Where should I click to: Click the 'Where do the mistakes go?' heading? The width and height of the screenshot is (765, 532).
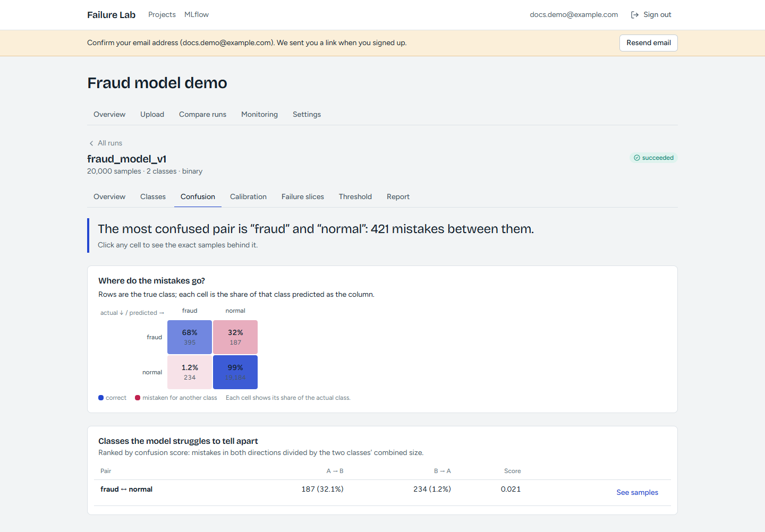151,281
